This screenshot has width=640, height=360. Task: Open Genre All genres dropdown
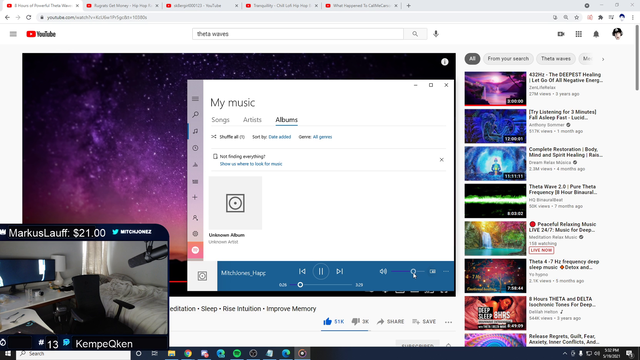pyautogui.click(x=322, y=137)
